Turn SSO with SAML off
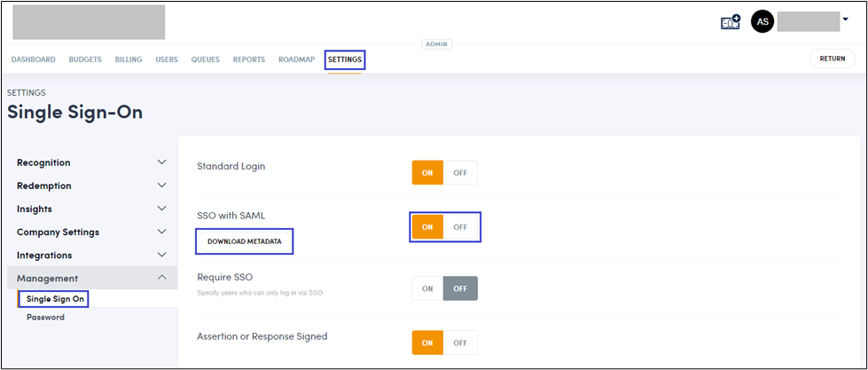 460,227
